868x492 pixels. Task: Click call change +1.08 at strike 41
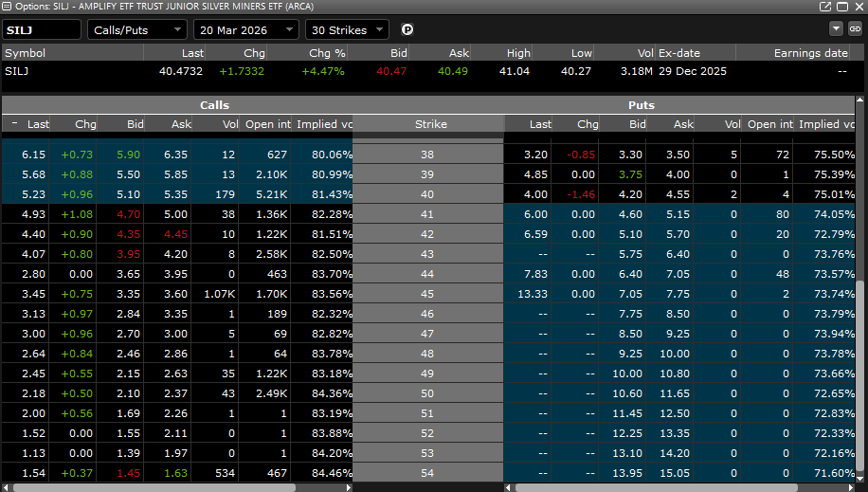point(77,214)
